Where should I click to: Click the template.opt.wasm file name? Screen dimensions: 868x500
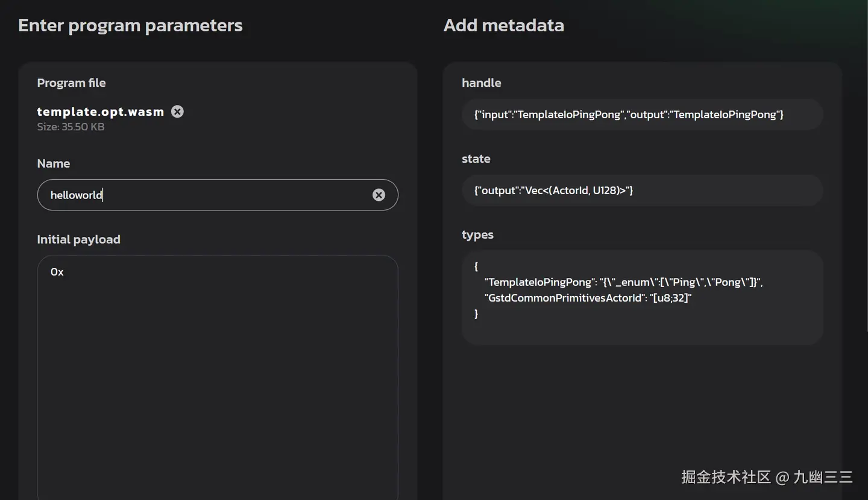100,112
